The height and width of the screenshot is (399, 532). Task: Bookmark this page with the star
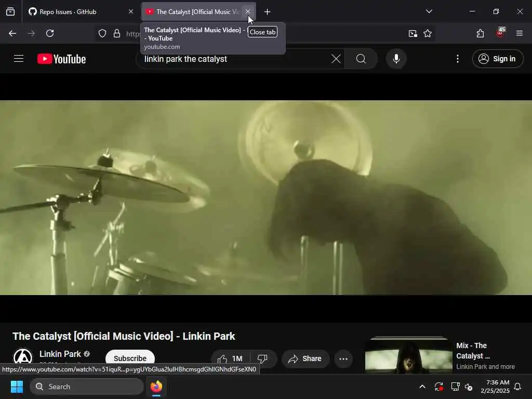pyautogui.click(x=428, y=33)
